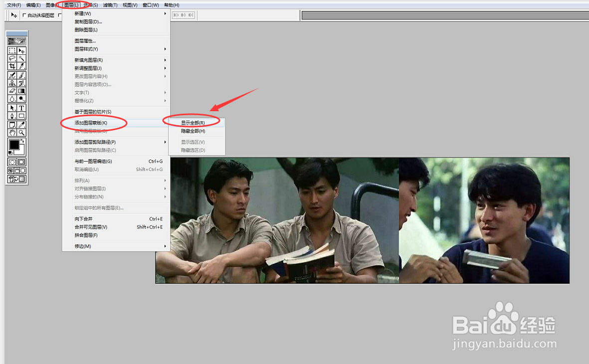Select the Eraser tool

tap(12, 91)
